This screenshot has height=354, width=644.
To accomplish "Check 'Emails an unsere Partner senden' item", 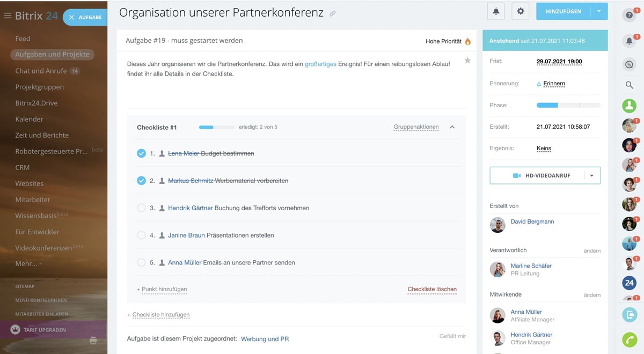I will pos(141,263).
